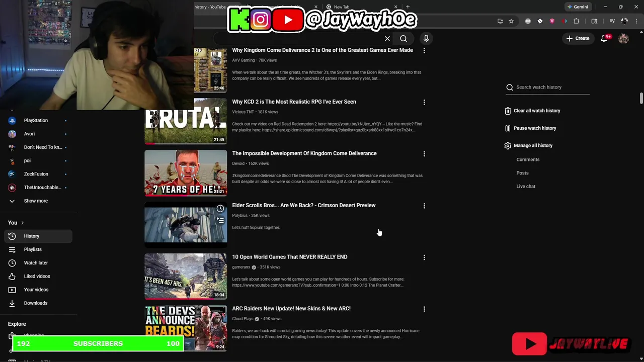The width and height of the screenshot is (644, 362).
Task: Expand the You section chevron
Action: 22,223
